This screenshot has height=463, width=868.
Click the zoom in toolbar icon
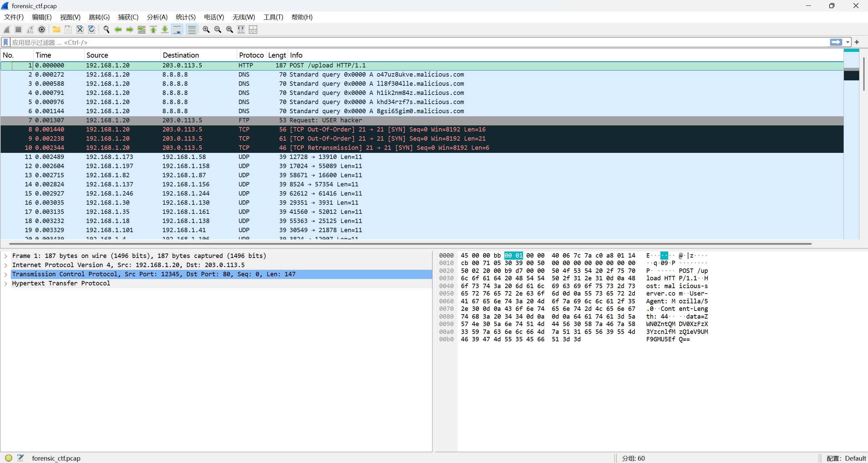(206, 29)
